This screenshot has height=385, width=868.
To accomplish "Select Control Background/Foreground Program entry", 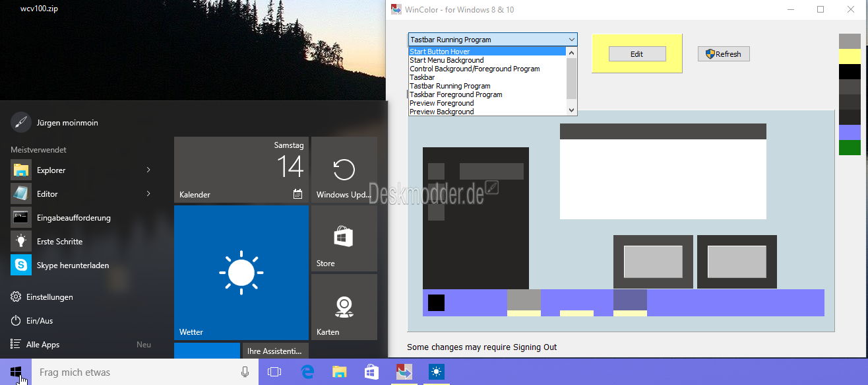I will (x=487, y=69).
